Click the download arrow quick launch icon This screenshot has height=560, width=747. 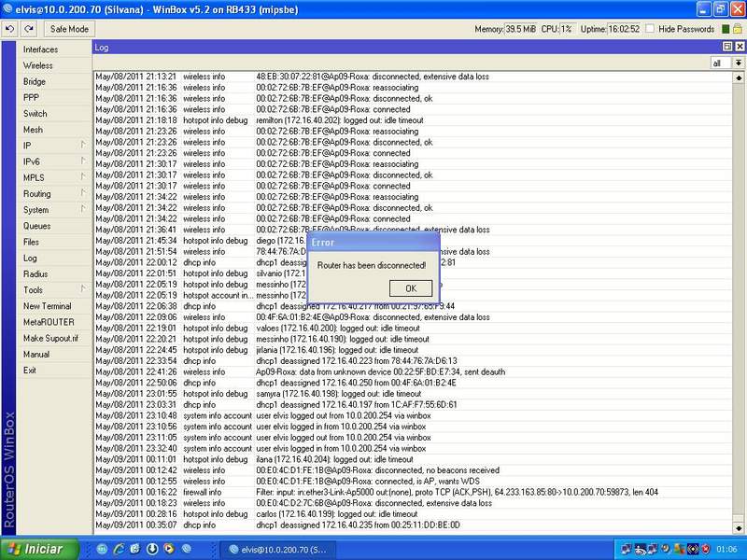coord(152,549)
